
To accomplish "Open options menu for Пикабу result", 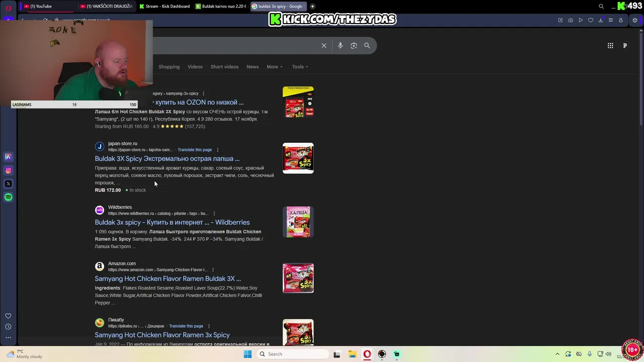I will point(209,326).
